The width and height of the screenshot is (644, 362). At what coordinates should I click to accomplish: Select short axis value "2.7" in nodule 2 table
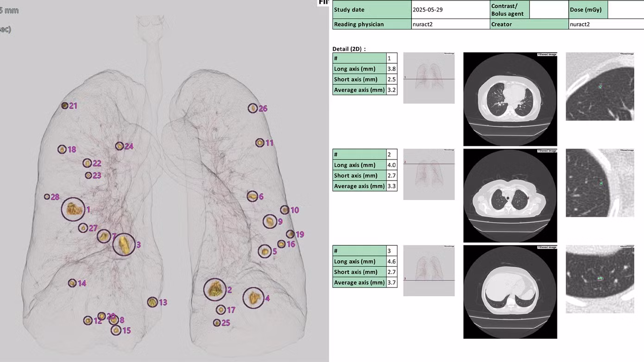point(391,175)
